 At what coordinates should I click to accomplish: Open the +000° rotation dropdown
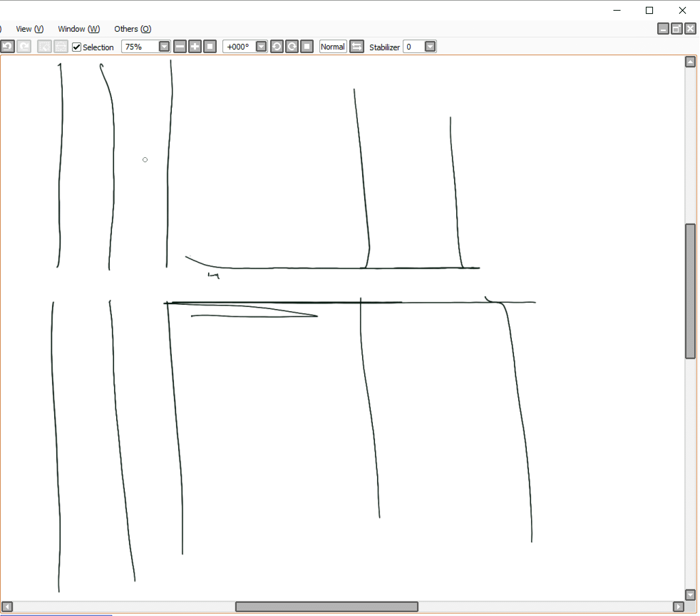coord(261,47)
